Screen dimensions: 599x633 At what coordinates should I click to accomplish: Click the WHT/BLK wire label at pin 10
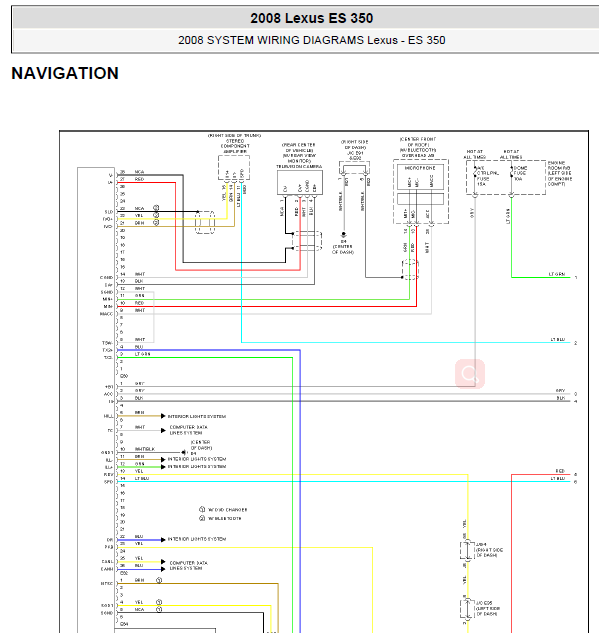(145, 449)
